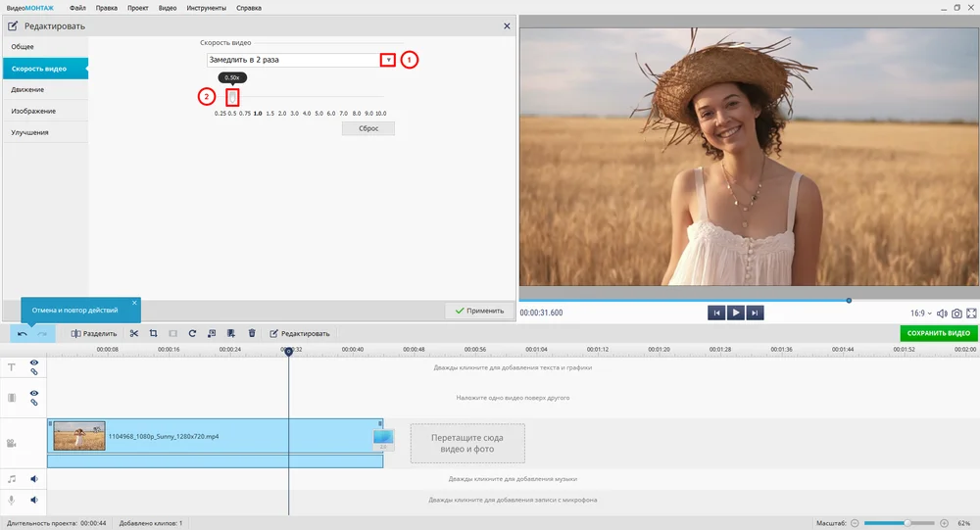This screenshot has height=530, width=980.
Task: Click the video speed slider handle
Action: pos(232,97)
